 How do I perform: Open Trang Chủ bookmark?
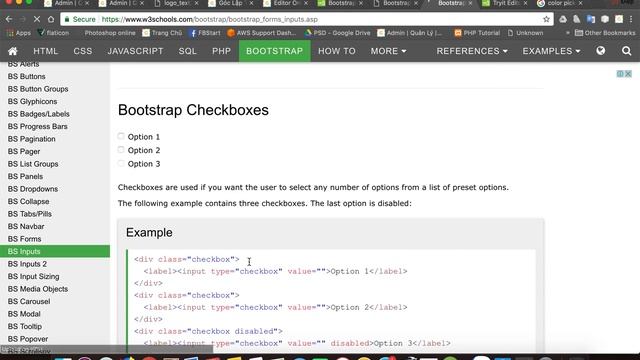pos(162,33)
